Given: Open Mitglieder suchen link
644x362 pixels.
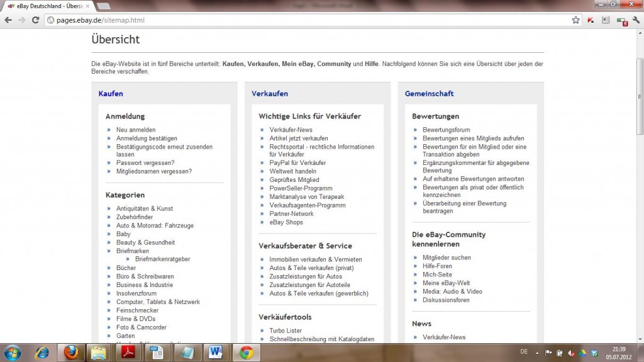Looking at the screenshot, I should [447, 257].
